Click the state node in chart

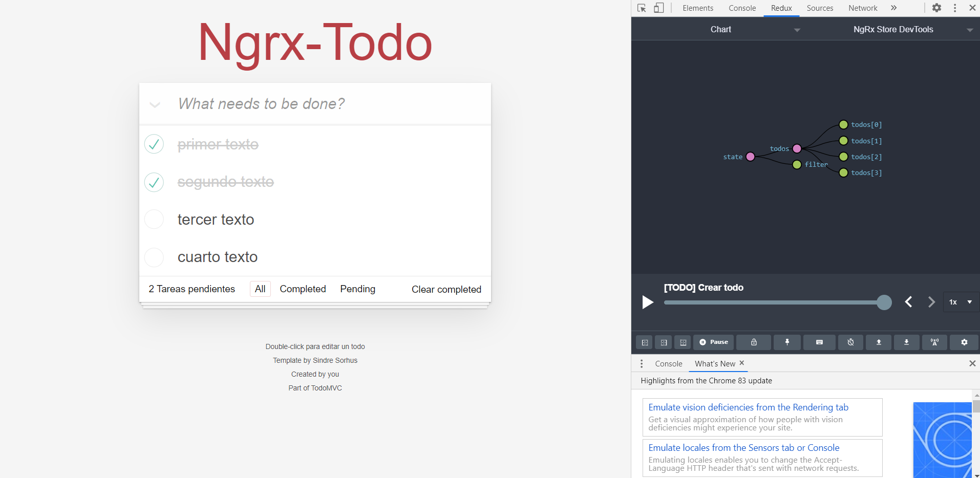point(750,157)
